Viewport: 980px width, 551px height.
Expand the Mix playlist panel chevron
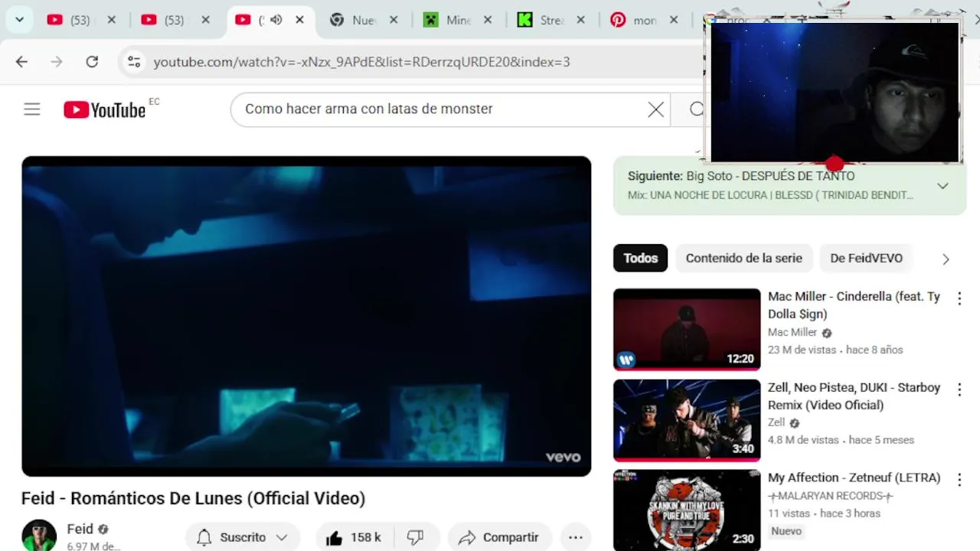point(942,186)
